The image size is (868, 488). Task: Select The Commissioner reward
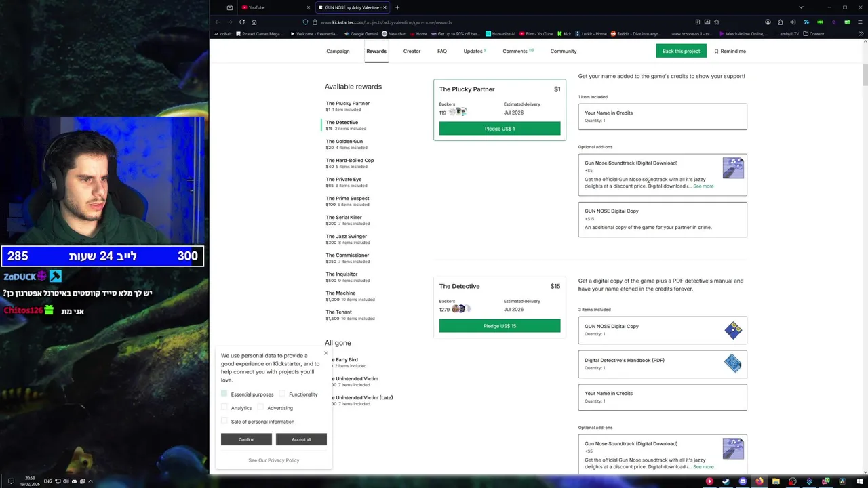[347, 258]
